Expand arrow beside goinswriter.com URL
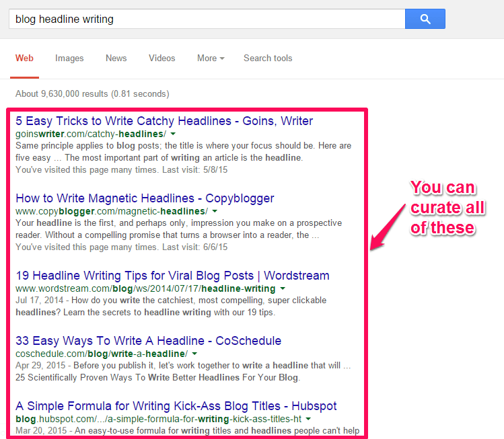The image size is (504, 439). coord(173,134)
